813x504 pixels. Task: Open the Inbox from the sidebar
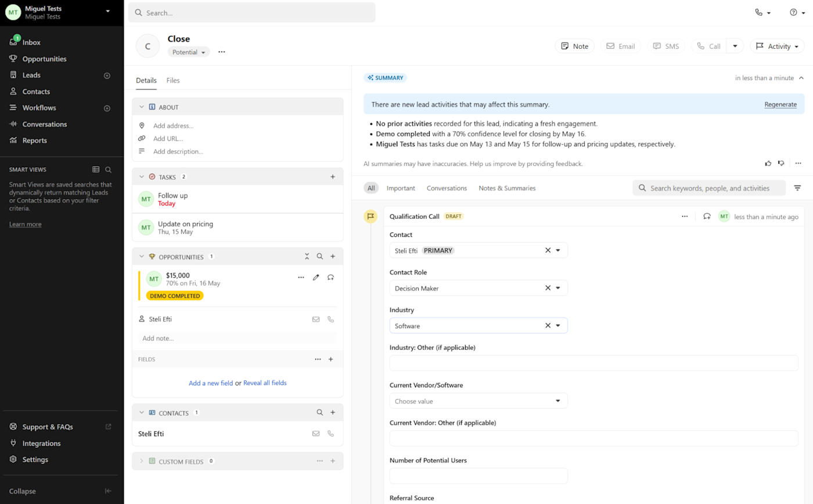point(31,42)
